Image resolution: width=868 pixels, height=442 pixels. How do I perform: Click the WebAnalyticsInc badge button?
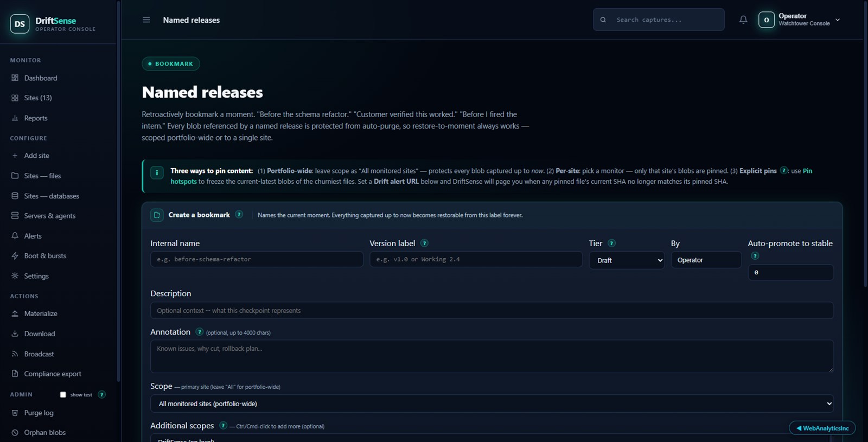point(822,428)
